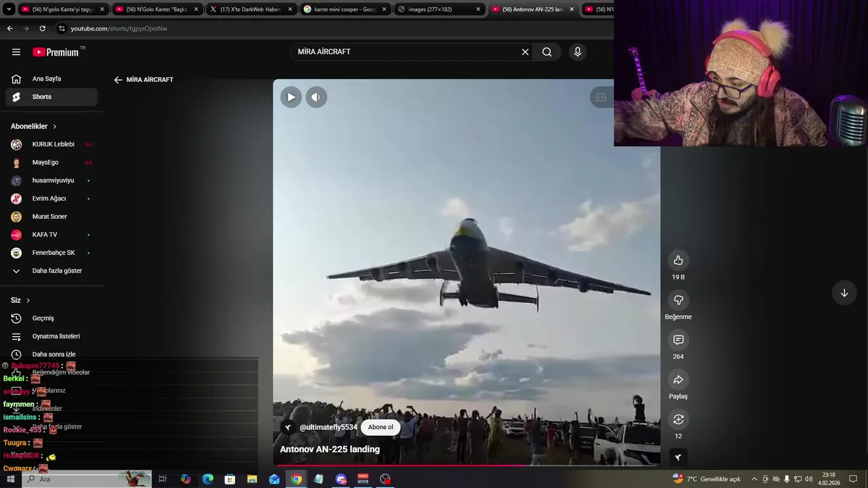Show hidden system tray icons

[x=754, y=479]
